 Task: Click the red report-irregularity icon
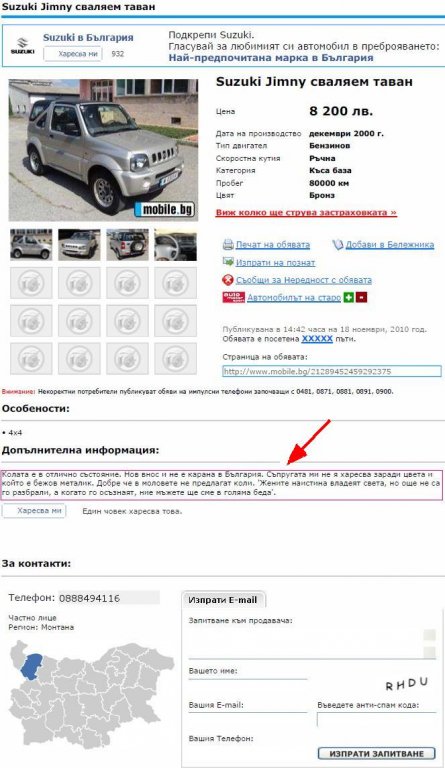click(228, 280)
